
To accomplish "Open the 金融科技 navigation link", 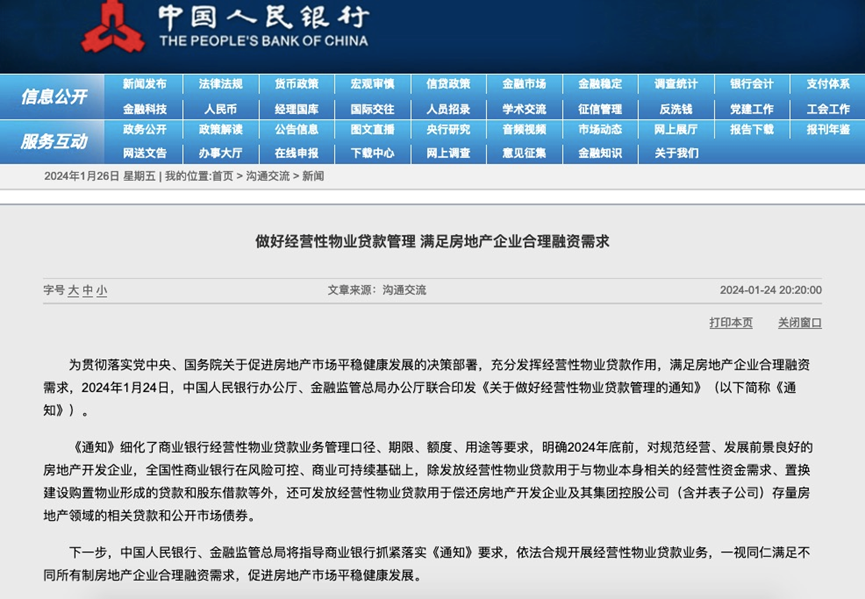I will pos(145,109).
